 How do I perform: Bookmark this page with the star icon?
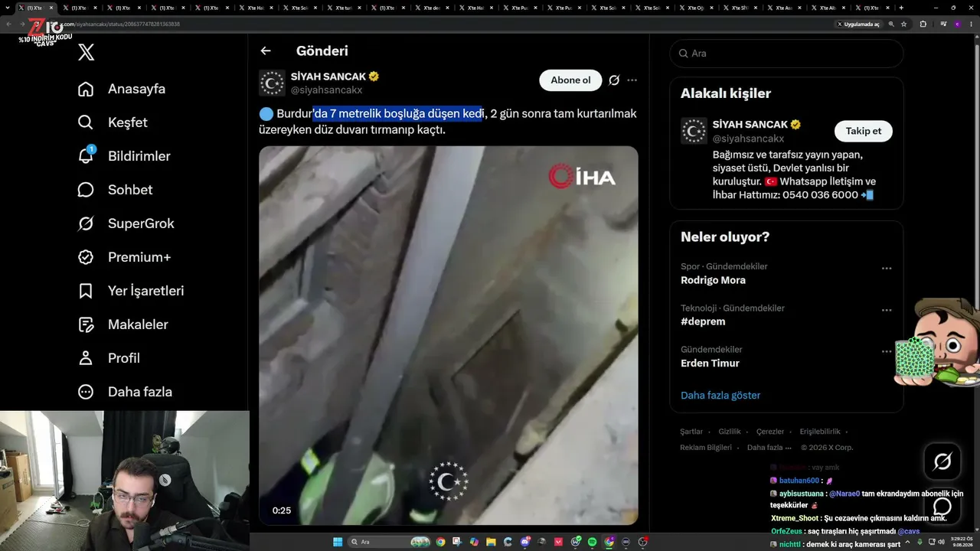pyautogui.click(x=904, y=24)
